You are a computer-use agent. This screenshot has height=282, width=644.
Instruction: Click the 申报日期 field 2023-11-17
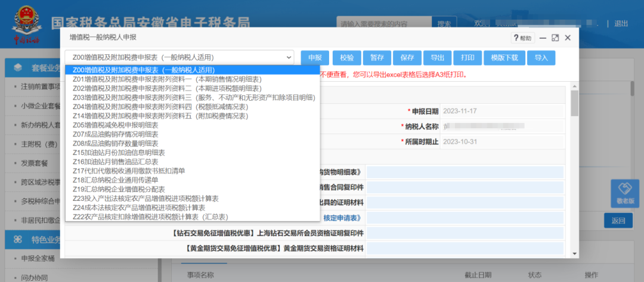502,111
